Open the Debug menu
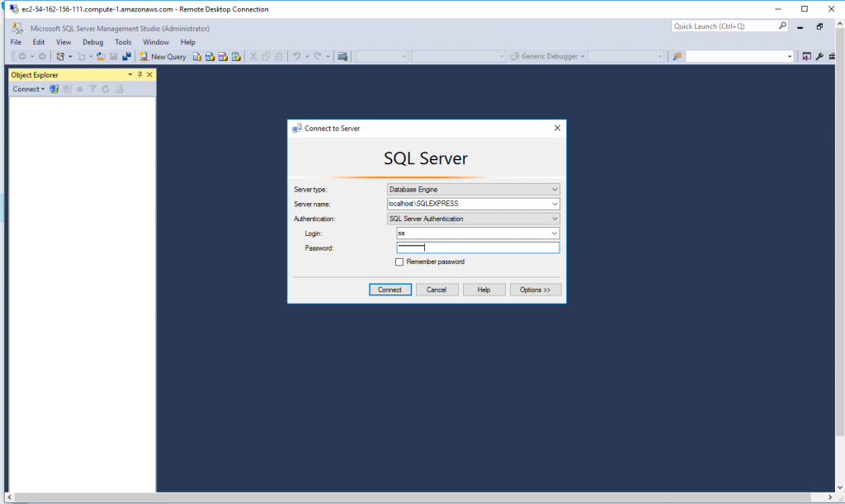Image resolution: width=845 pixels, height=504 pixels. tap(92, 42)
